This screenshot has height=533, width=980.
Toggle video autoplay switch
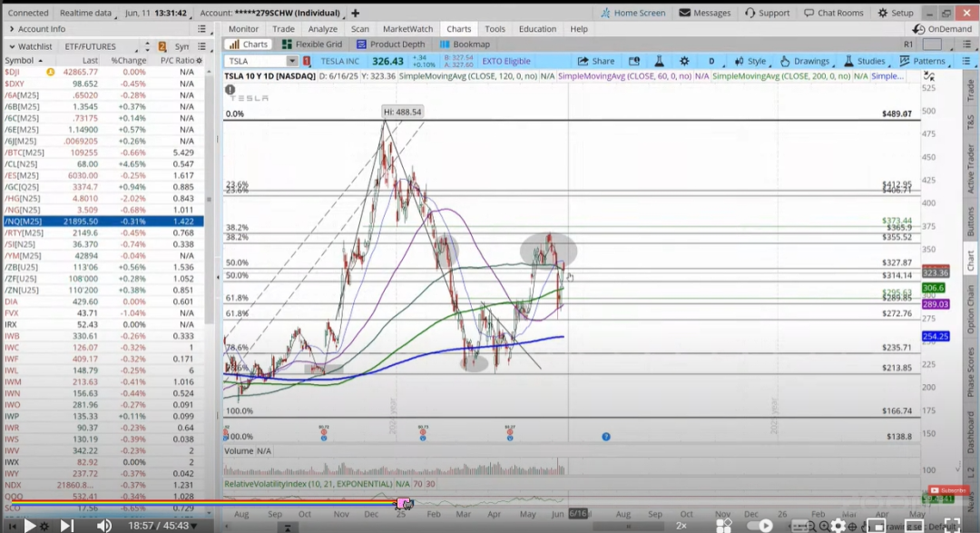tap(760, 526)
